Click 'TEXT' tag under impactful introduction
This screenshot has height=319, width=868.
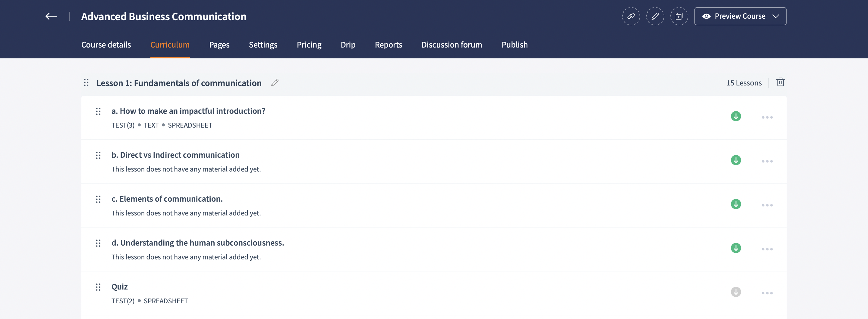click(151, 125)
